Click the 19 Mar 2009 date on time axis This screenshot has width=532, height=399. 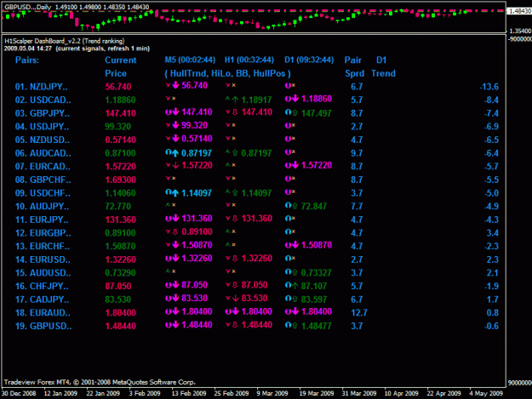(x=316, y=393)
